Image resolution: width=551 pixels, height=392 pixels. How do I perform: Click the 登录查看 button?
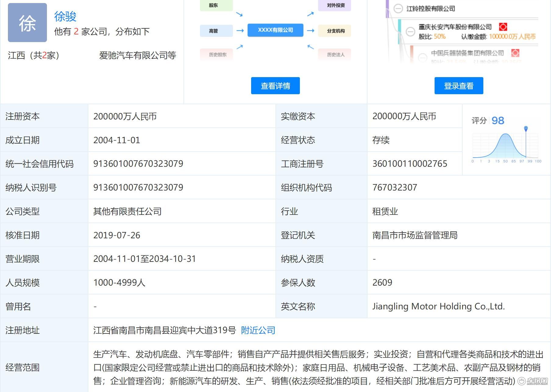click(x=459, y=86)
